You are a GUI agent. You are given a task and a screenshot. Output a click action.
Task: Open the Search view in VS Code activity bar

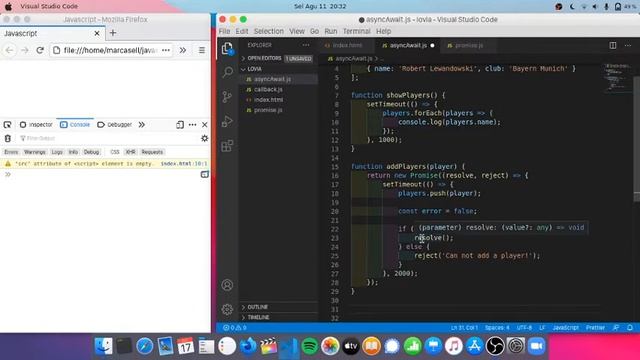pyautogui.click(x=227, y=72)
